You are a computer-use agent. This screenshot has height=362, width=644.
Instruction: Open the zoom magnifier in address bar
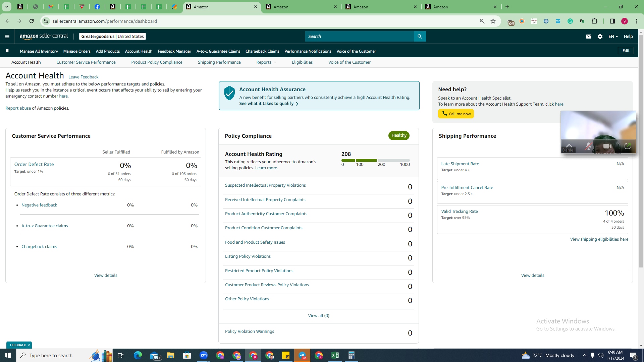click(x=482, y=21)
